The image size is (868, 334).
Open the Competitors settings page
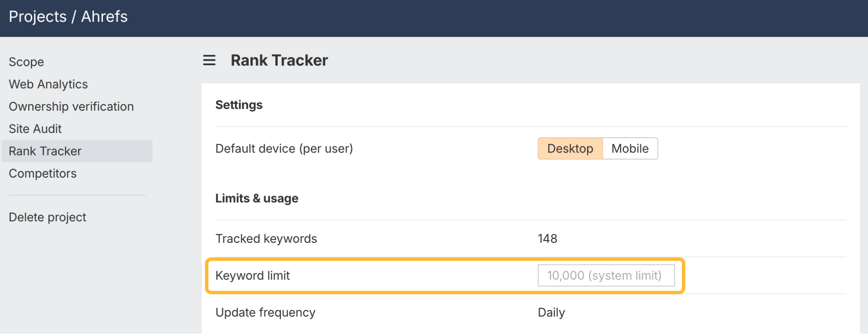[43, 173]
